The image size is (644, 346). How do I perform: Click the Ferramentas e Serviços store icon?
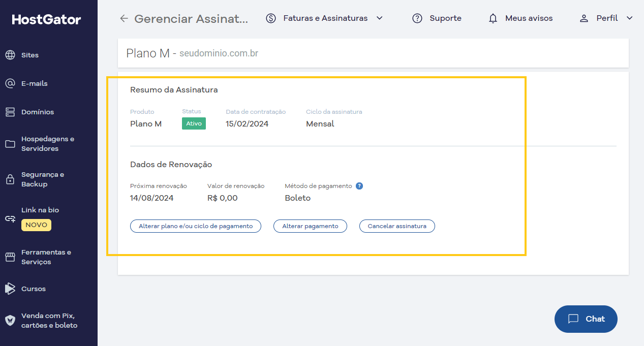click(x=10, y=257)
